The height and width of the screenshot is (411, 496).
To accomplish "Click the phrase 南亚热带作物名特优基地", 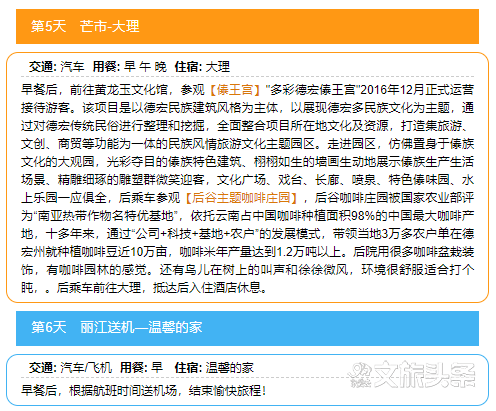I will pos(106,216).
